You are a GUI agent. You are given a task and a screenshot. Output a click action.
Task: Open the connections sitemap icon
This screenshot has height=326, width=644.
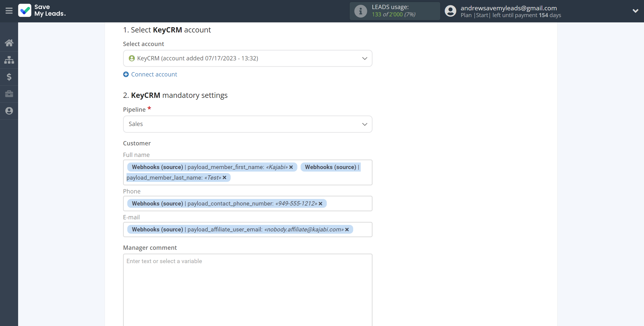pyautogui.click(x=9, y=60)
